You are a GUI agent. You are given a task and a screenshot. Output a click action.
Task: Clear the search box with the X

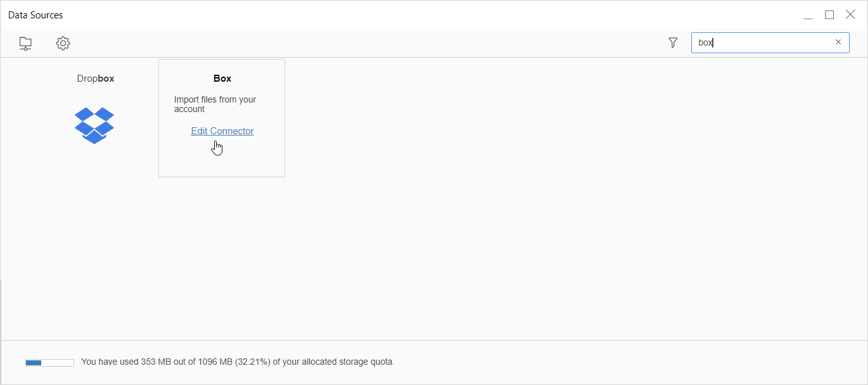point(838,42)
